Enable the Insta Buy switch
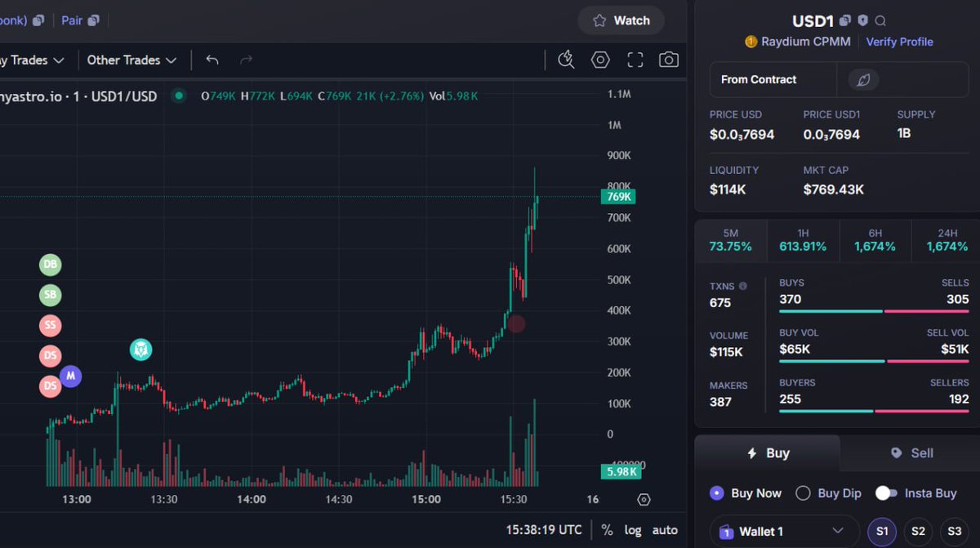 886,493
